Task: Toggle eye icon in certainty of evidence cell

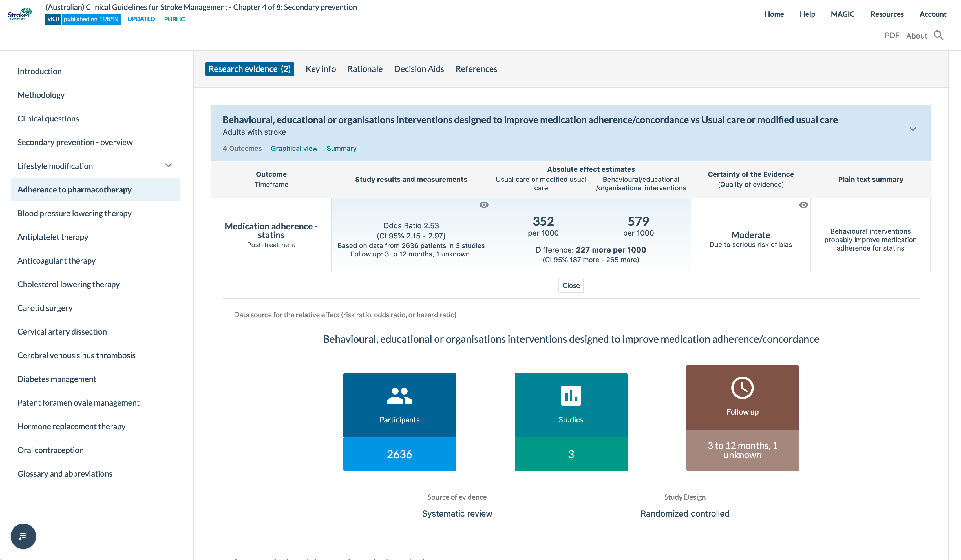Action: 803,205
